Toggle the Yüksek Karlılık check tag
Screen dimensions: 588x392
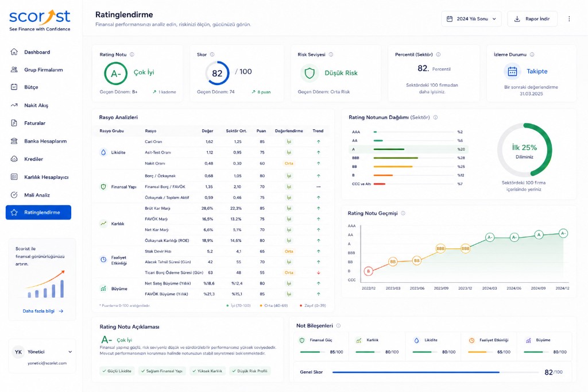(x=207, y=371)
